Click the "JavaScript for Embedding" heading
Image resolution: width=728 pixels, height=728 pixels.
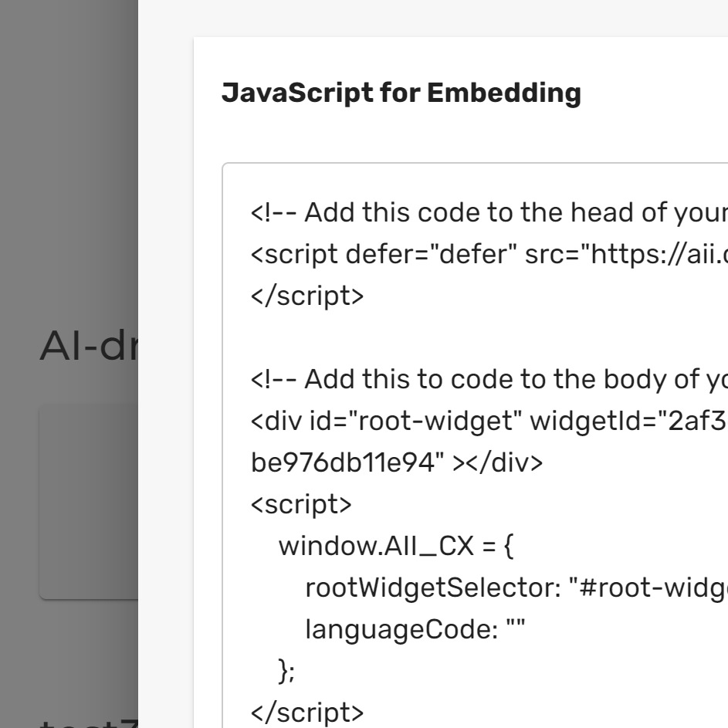point(401,93)
